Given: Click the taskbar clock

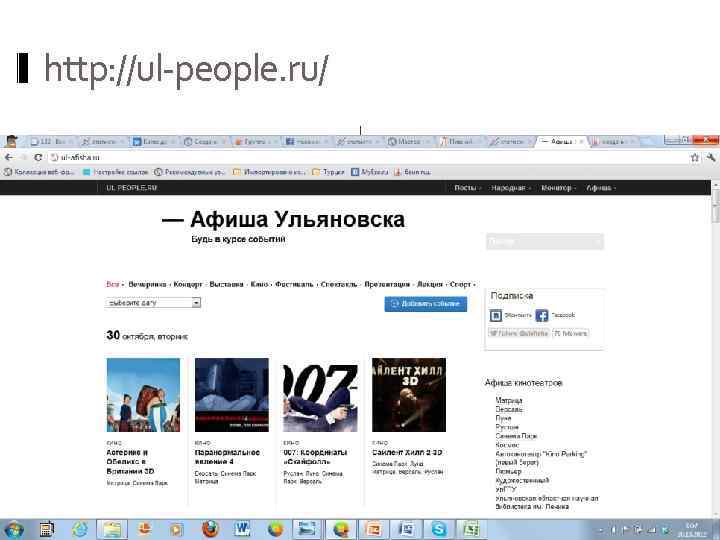Looking at the screenshot, I should click(x=692, y=529).
